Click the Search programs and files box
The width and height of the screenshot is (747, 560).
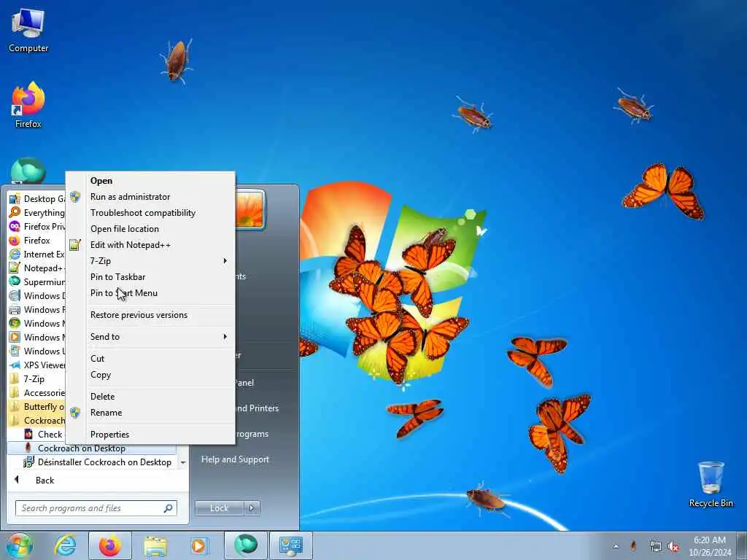(90, 508)
